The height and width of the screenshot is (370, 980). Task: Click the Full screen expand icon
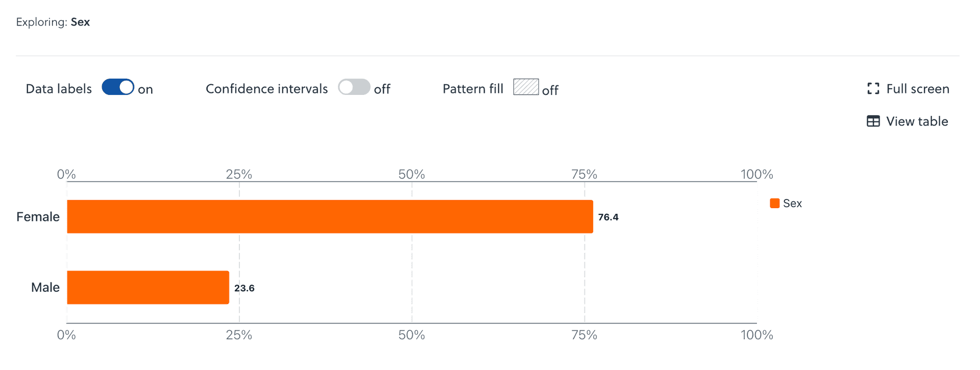pyautogui.click(x=873, y=89)
